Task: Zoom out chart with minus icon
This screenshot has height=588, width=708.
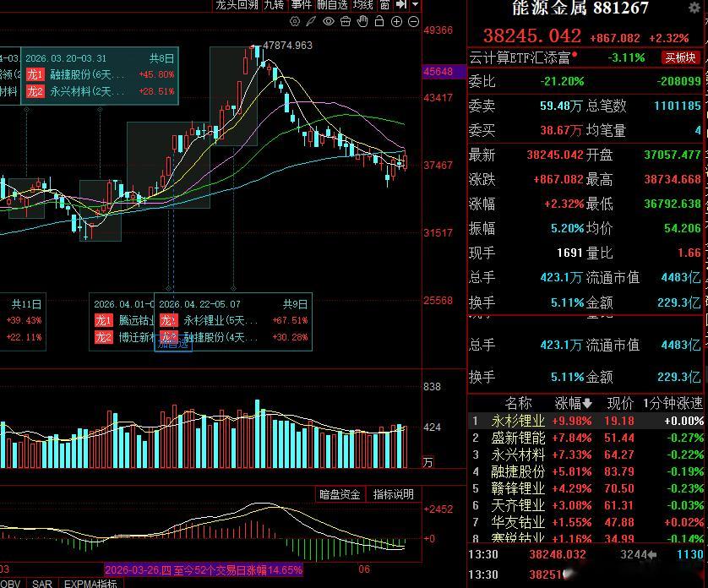Action: [x=414, y=22]
